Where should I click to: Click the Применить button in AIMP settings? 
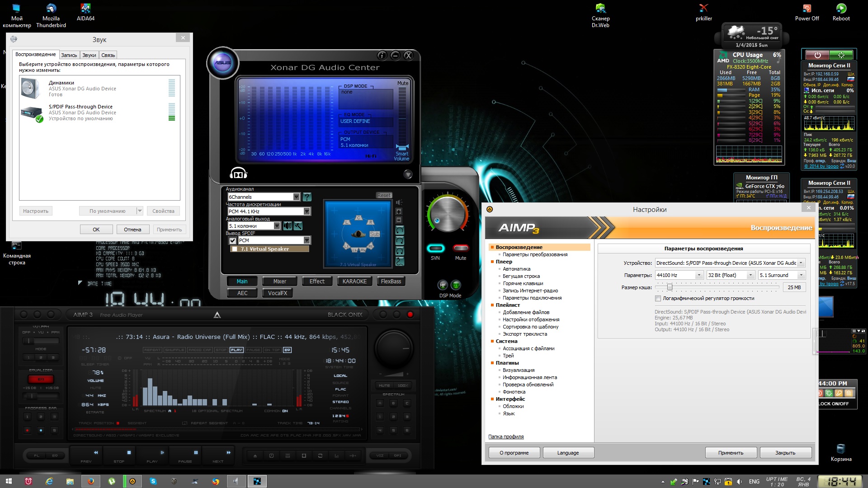coord(731,453)
